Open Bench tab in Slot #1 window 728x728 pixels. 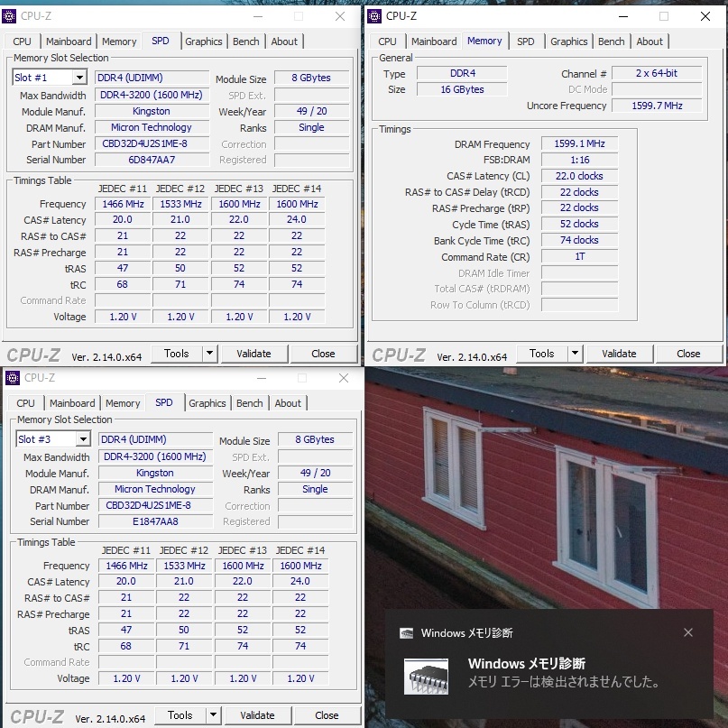246,41
